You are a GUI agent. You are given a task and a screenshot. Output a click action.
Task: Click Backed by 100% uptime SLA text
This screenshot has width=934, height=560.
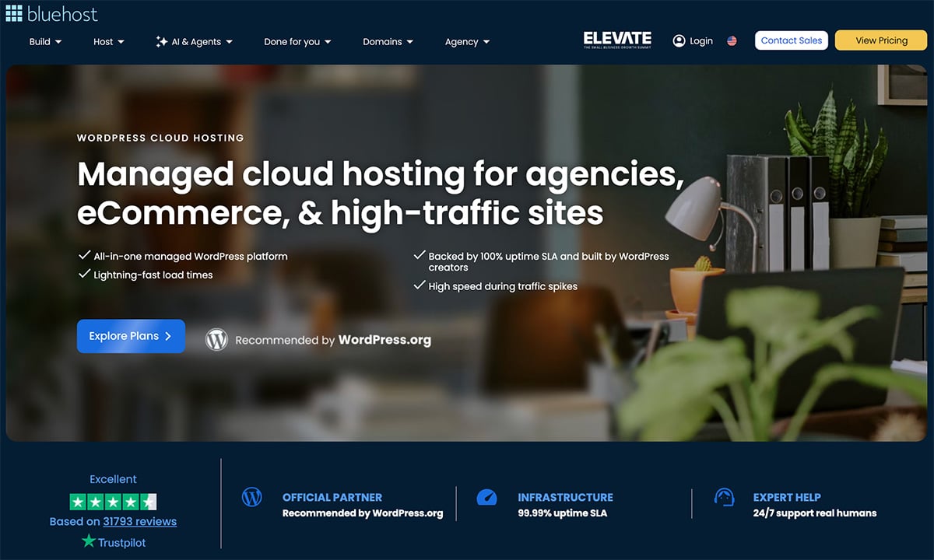tap(549, 261)
